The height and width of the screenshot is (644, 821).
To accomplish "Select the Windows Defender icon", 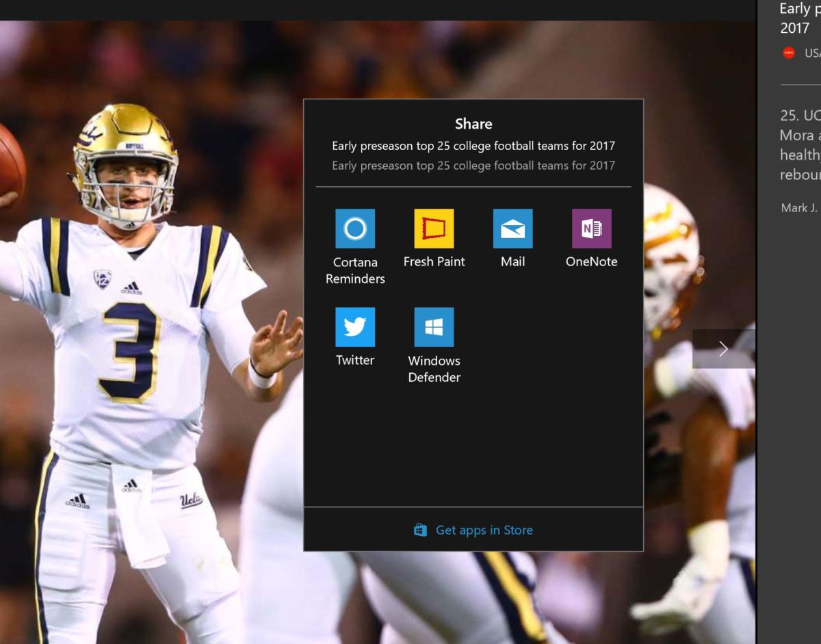I will (x=434, y=327).
